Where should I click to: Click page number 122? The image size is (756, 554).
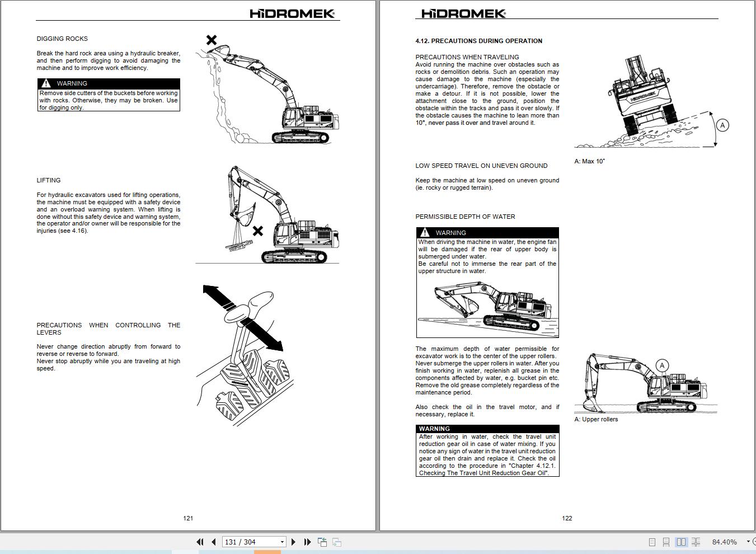[x=567, y=518]
